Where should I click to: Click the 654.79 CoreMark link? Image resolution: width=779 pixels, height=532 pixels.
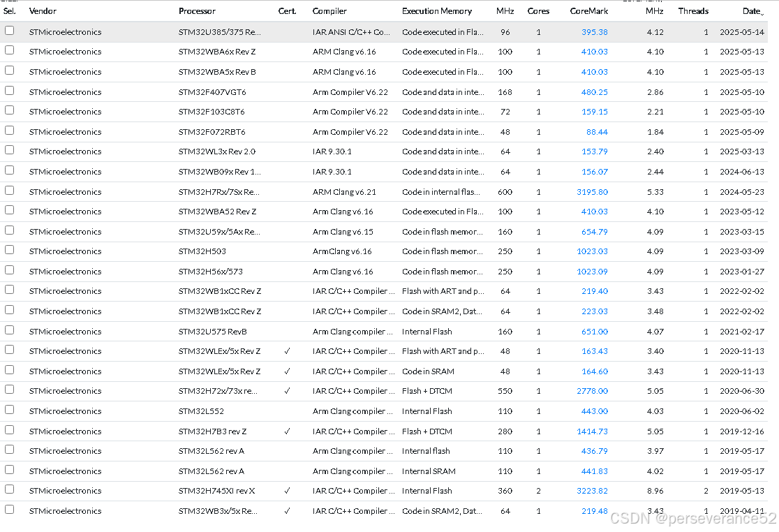point(595,232)
